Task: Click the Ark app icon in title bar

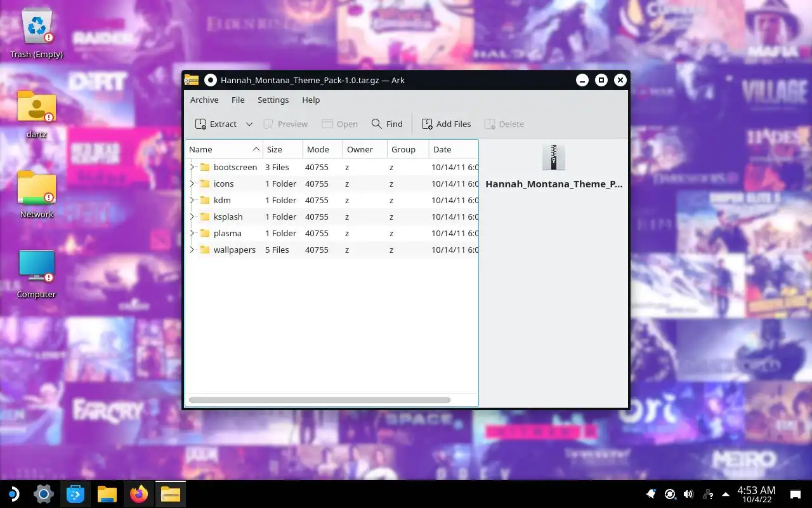Action: (x=192, y=80)
